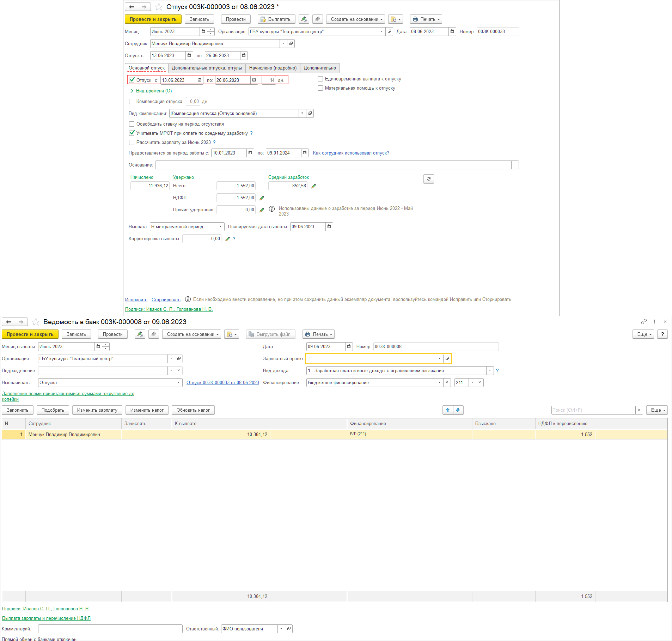Check Освободить ставку на период отсутствия
672x641 pixels.
(132, 124)
